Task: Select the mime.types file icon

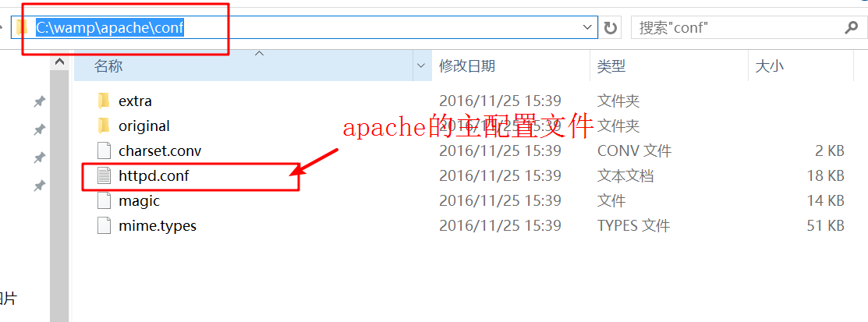Action: click(104, 226)
